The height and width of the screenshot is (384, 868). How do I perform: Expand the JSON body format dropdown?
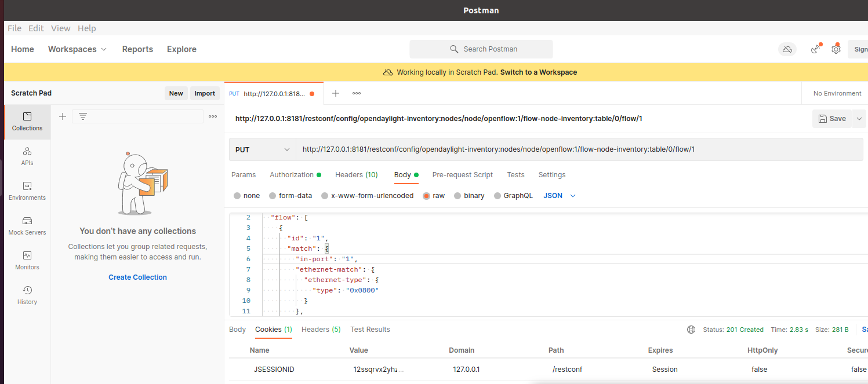click(x=560, y=196)
